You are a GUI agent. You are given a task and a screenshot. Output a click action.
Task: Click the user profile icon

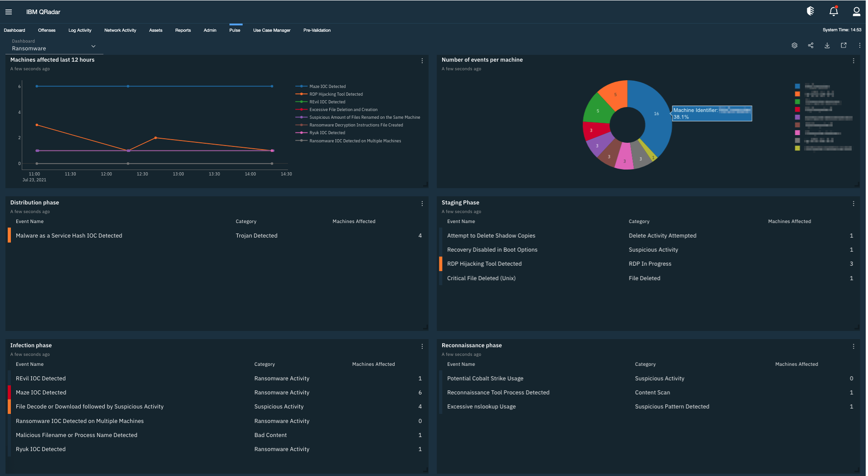pyautogui.click(x=856, y=11)
